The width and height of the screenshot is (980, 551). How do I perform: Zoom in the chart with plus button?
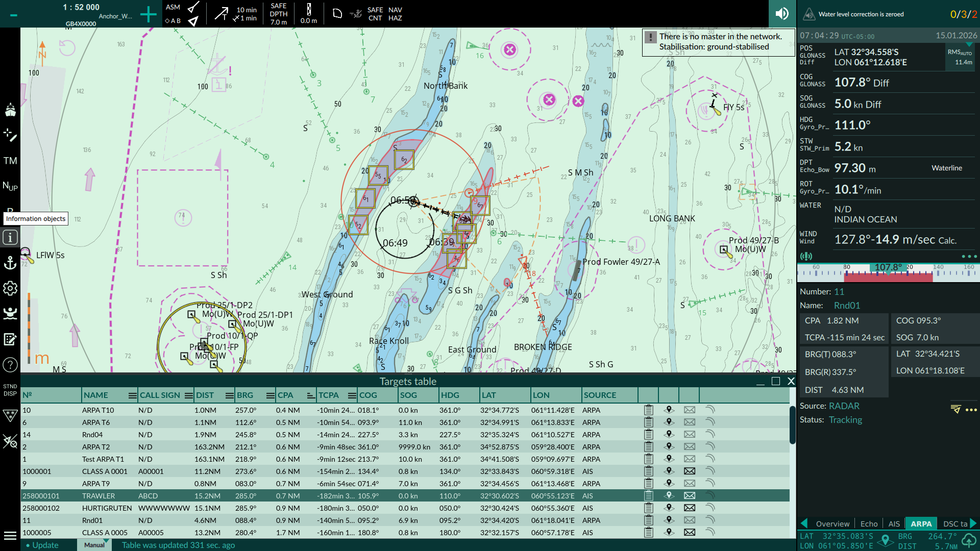[x=148, y=14]
